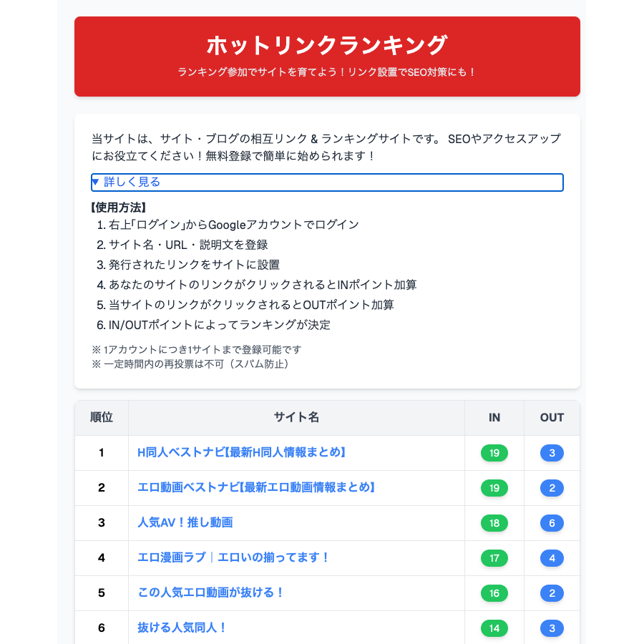
Task: Click the green IN badge showing 17
Action: point(494,558)
